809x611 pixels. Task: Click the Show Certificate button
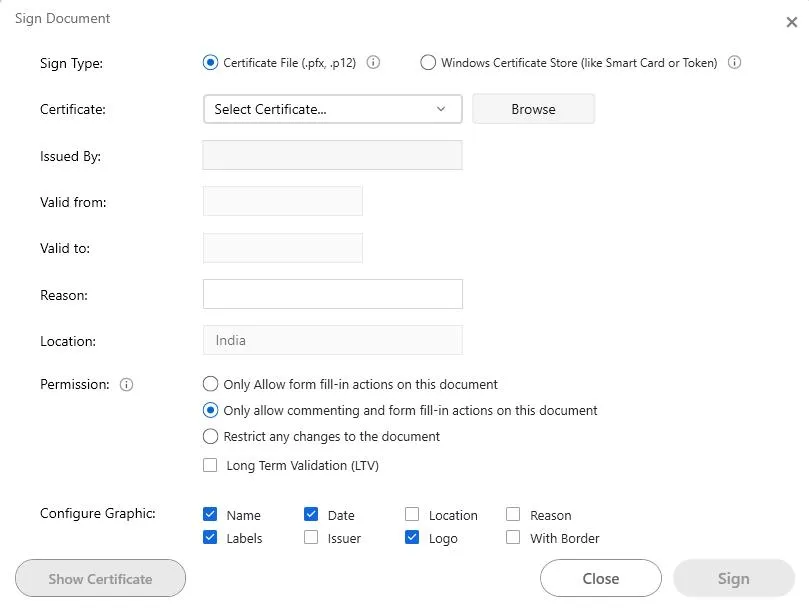coord(100,578)
